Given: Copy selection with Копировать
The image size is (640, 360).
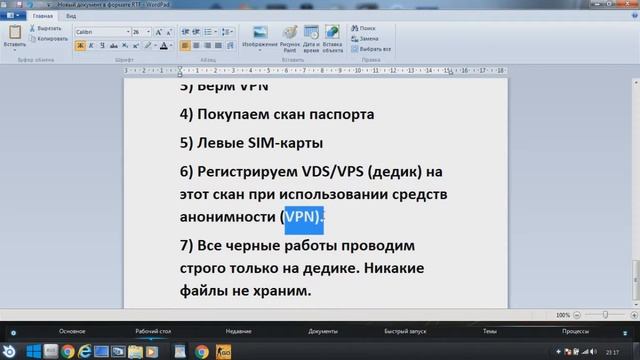Looking at the screenshot, I should tap(49, 39).
